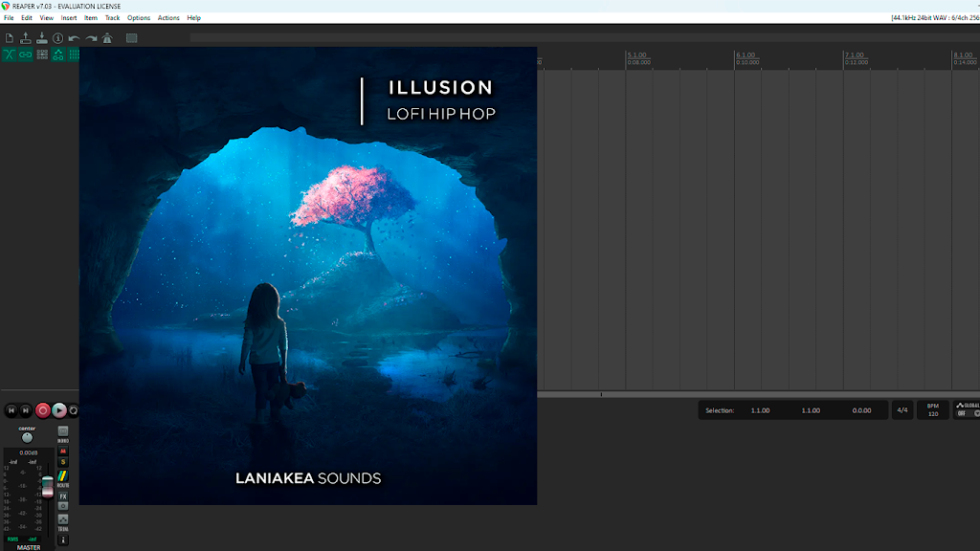Viewport: 980px width, 551px height.
Task: Open the Item menu
Action: pyautogui.click(x=91, y=18)
